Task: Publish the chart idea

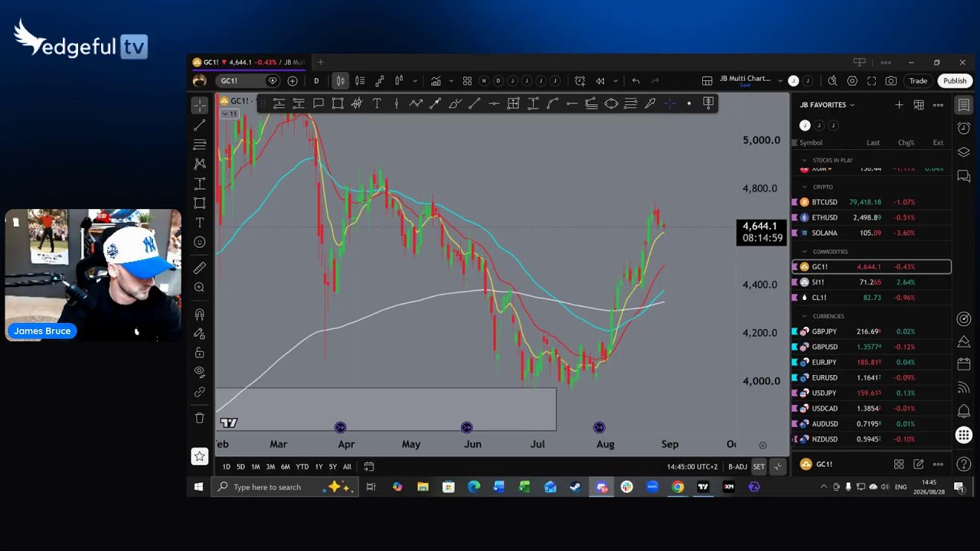Action: click(x=955, y=81)
